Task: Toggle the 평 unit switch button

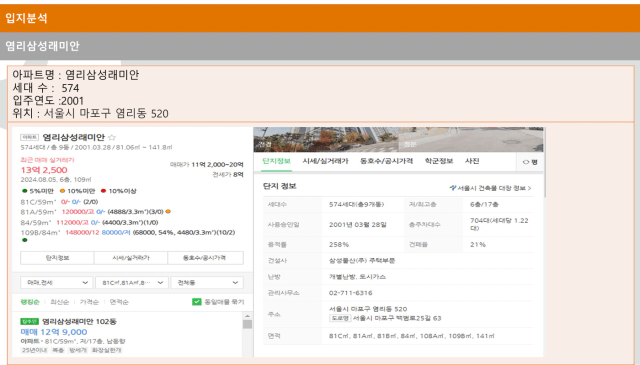Action: coord(530,162)
